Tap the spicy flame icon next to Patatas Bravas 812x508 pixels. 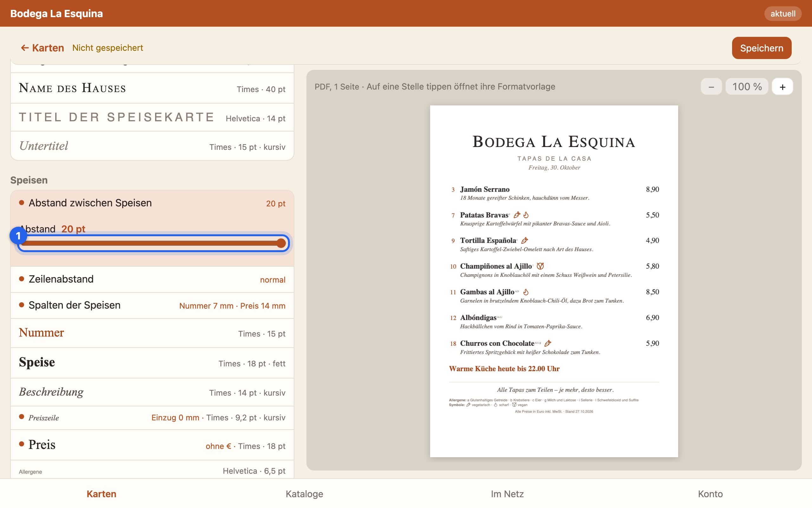click(x=526, y=215)
